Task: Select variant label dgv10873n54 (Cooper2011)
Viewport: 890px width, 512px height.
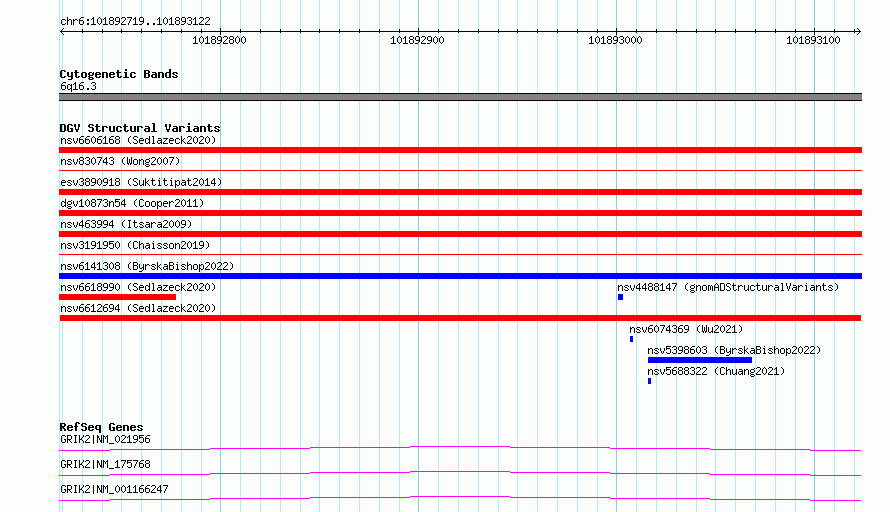Action: 132,203
